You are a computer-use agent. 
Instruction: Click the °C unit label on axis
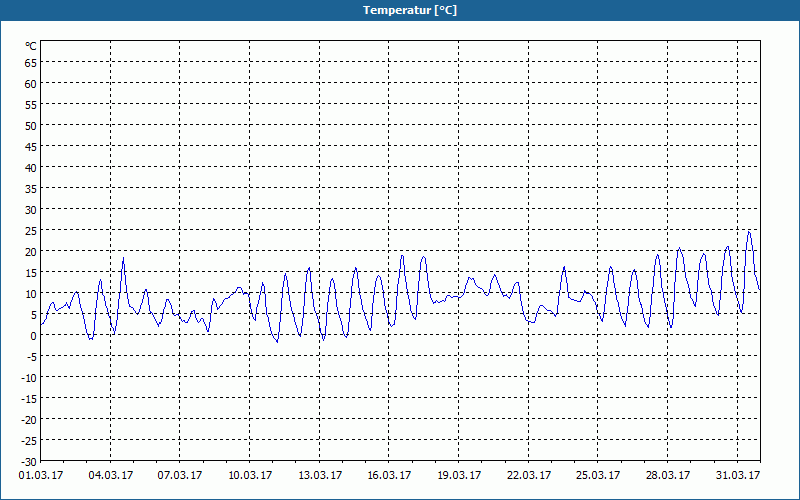tap(31, 46)
